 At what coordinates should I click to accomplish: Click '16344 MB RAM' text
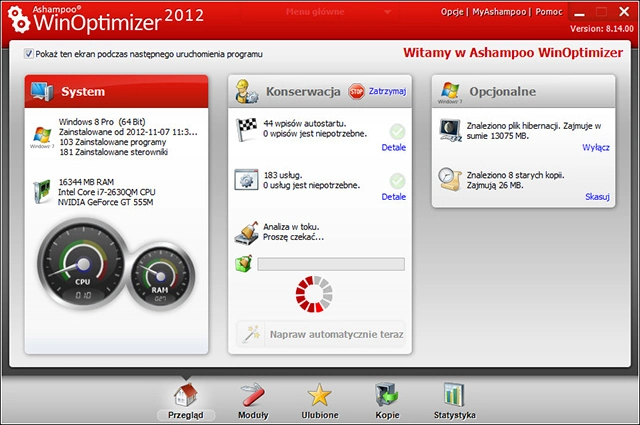click(86, 182)
